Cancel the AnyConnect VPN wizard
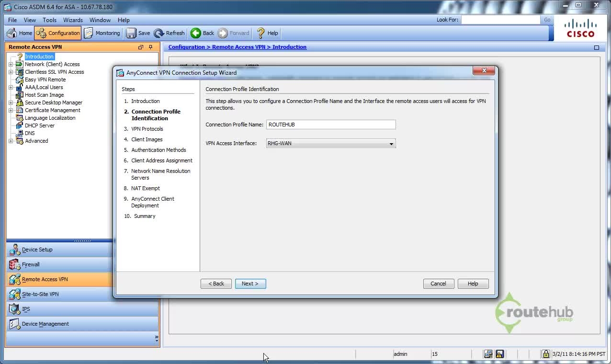This screenshot has height=364, width=611. tap(439, 284)
